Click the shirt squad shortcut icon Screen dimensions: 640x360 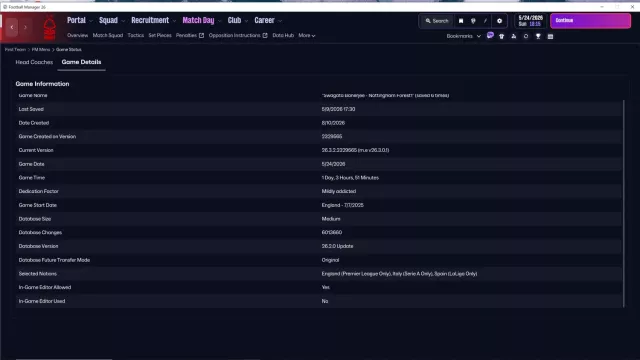[502, 36]
